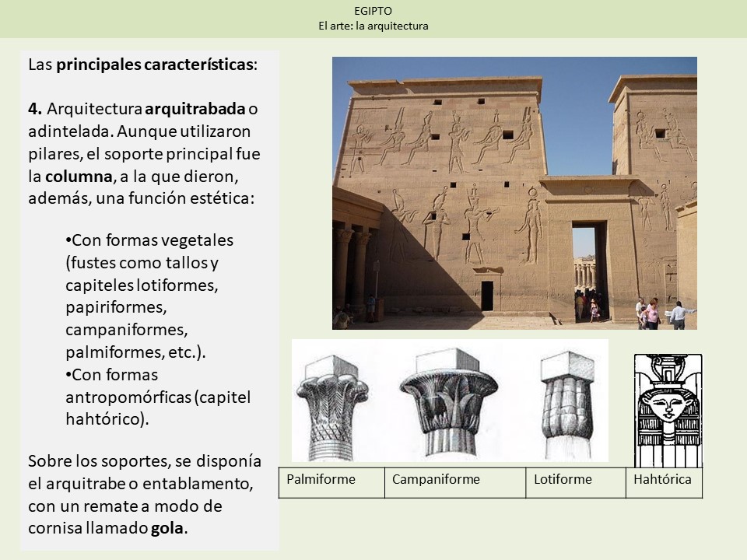This screenshot has height=560, width=747.
Task: Click the Egyptian temple pylon photograph
Action: [514, 194]
